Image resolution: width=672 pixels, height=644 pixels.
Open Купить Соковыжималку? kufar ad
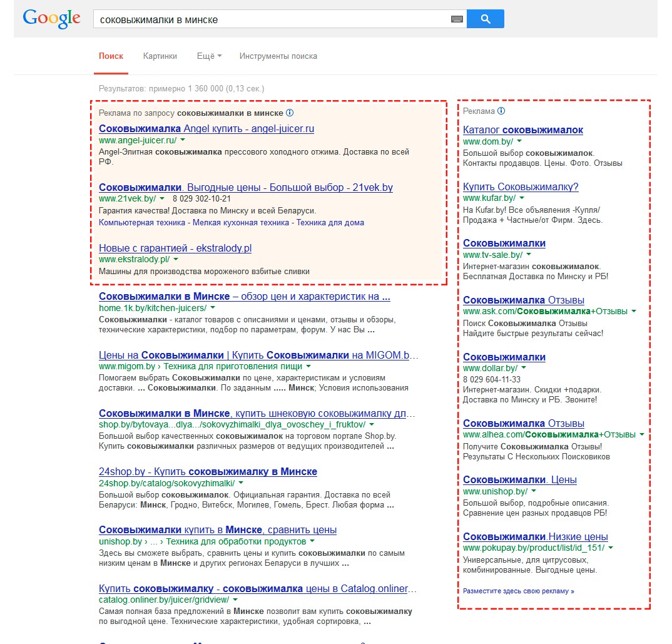521,187
